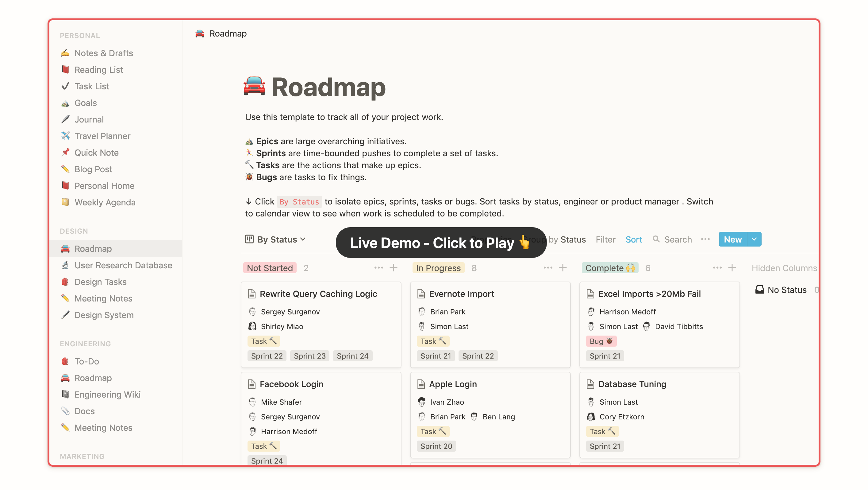The image size is (868, 490).
Task: Click the Complete column label
Action: (x=610, y=268)
